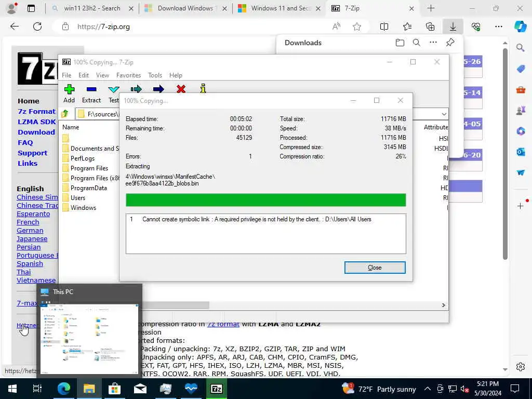Click the yellow Info icon in 7-Zip toolbar
The width and height of the screenshot is (532, 399).
click(x=203, y=88)
